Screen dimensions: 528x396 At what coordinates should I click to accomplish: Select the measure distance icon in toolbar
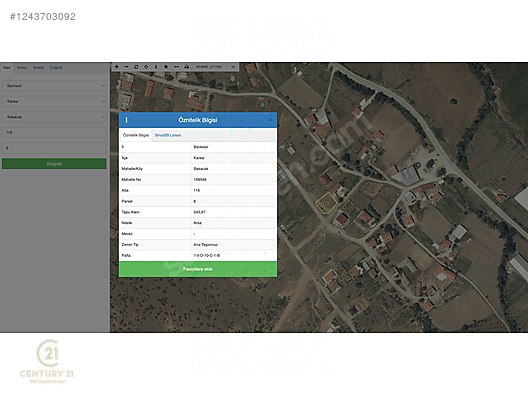(176, 67)
